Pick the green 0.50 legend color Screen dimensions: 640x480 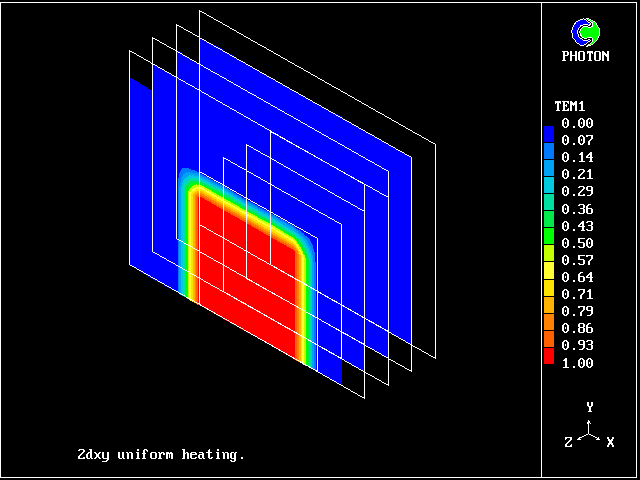click(549, 243)
